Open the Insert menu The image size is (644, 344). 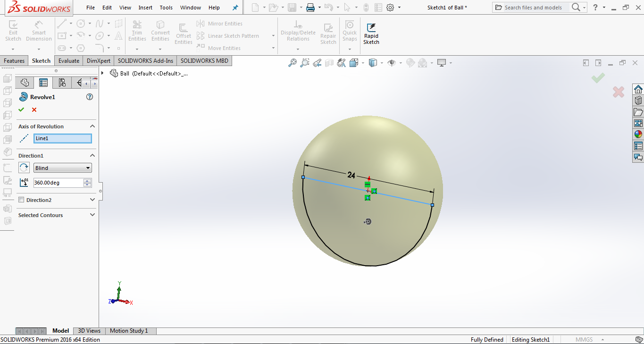pyautogui.click(x=145, y=8)
